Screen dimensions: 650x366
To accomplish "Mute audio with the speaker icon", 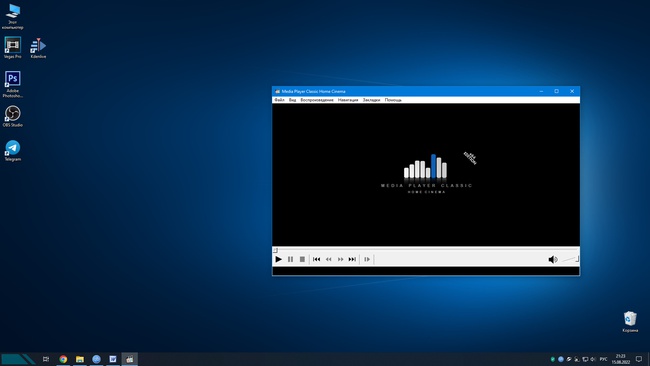I will pyautogui.click(x=553, y=259).
